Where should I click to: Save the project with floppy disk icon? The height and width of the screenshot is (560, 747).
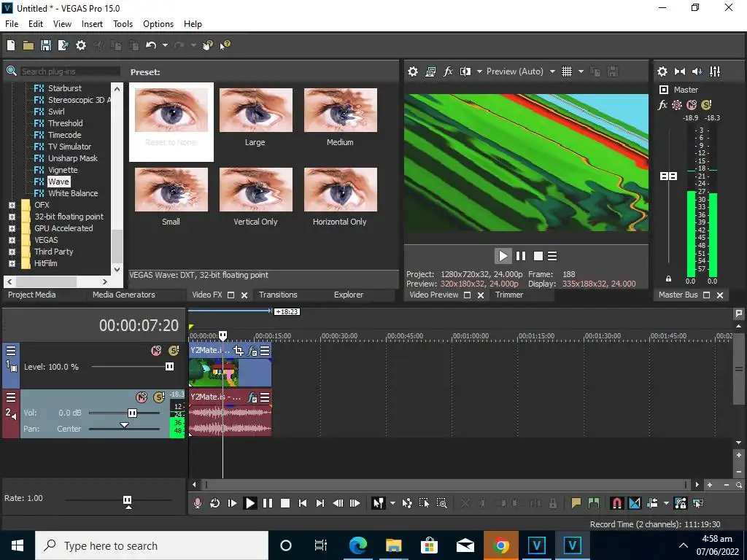point(46,45)
